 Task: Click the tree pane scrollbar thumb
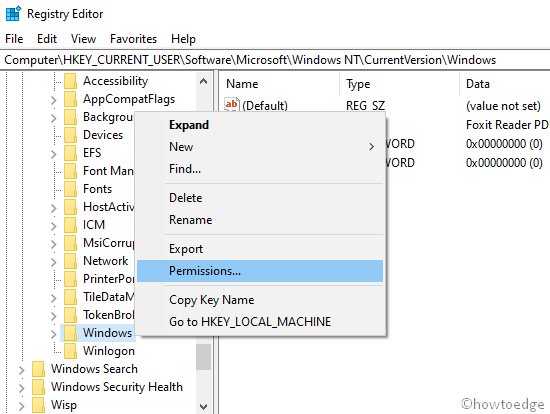[x=203, y=356]
